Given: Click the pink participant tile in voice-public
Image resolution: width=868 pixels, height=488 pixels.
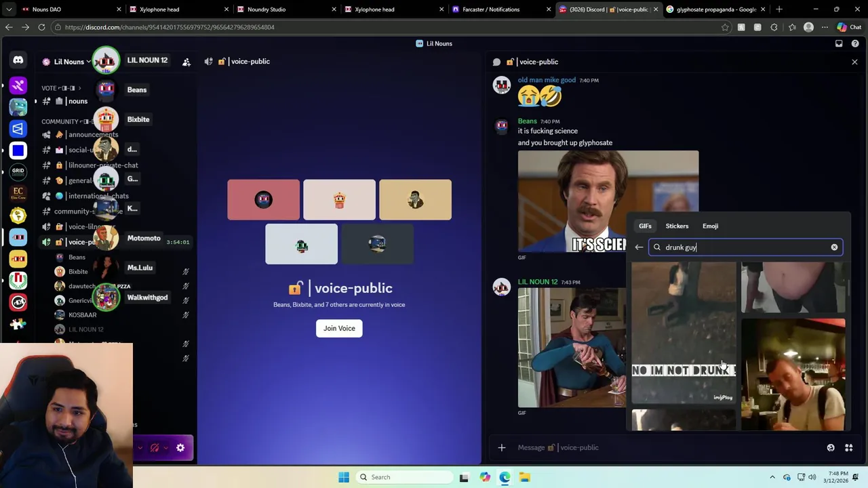Looking at the screenshot, I should pos(263,200).
